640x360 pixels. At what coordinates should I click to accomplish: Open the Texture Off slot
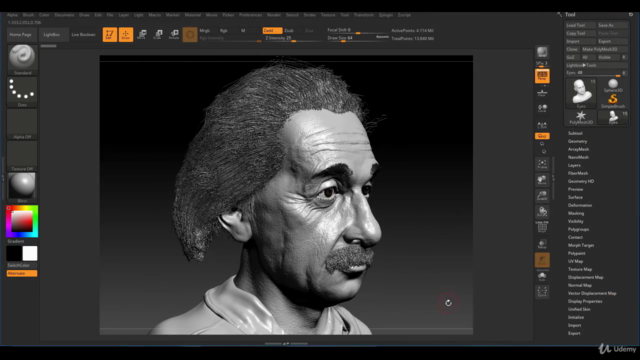22,156
